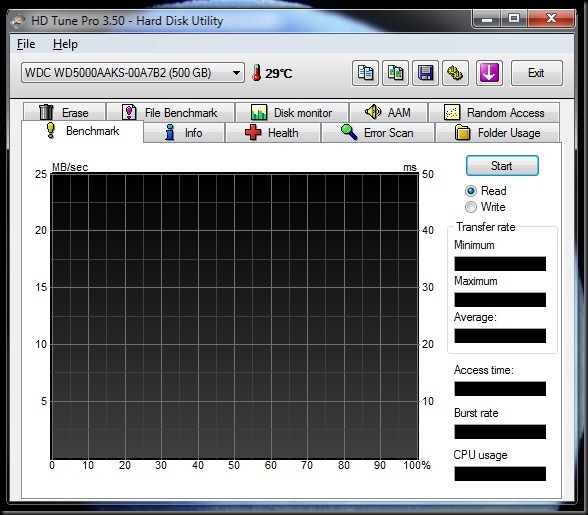Click the Access time value field

pos(500,389)
